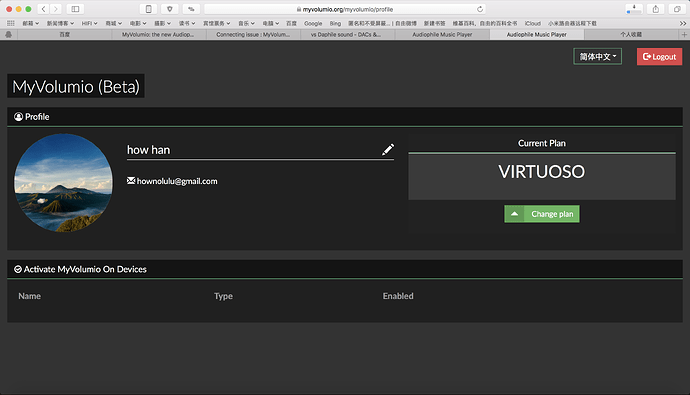Click the bookmarks grid icon
The width and height of the screenshot is (690, 395).
pos(11,23)
